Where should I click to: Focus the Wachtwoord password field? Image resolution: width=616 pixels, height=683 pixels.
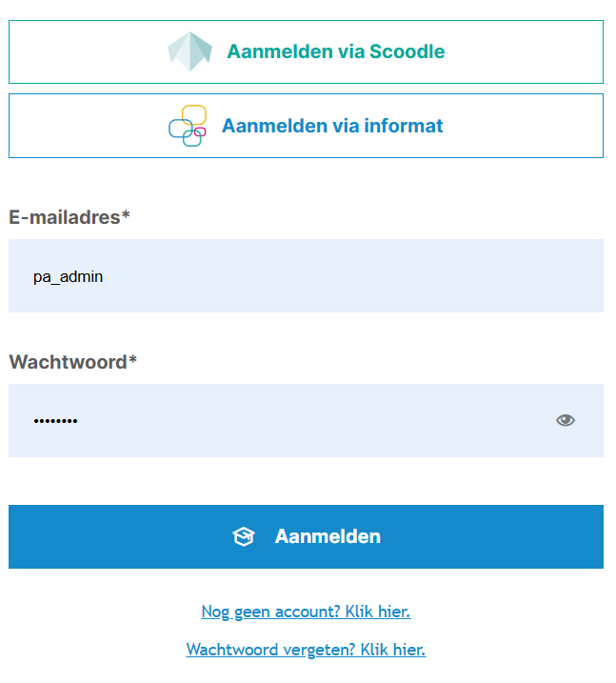[306, 421]
